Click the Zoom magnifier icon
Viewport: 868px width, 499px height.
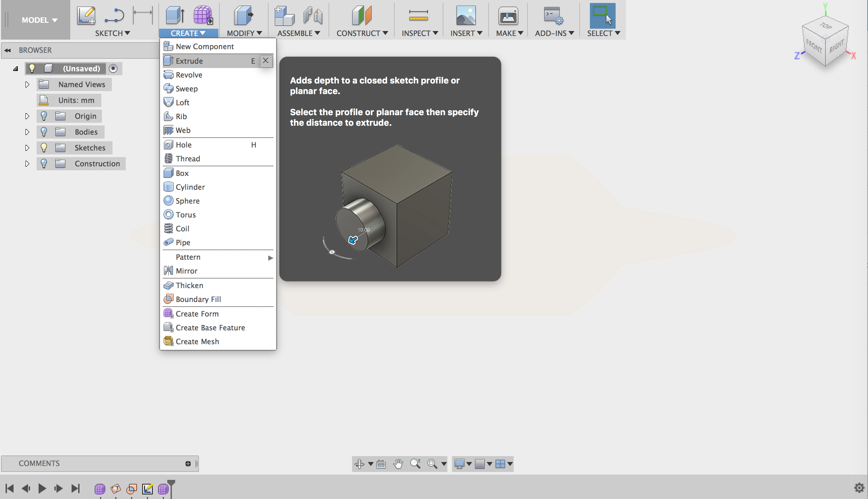415,464
